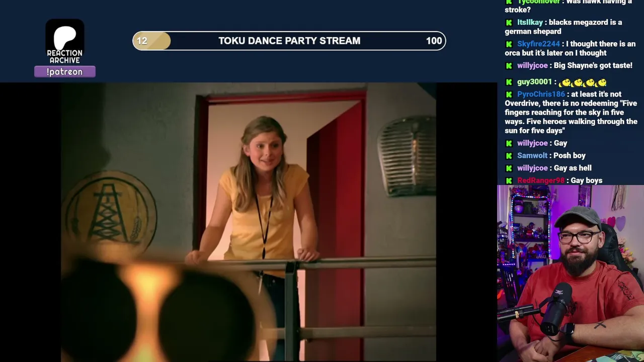Click the message "Posh boy"
644x362 pixels.
click(570, 156)
